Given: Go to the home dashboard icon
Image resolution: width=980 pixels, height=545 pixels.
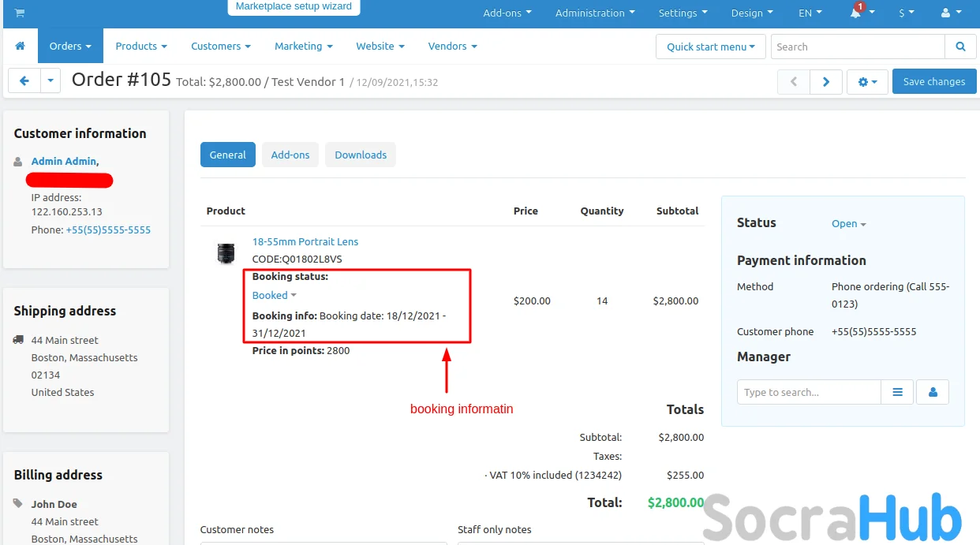Looking at the screenshot, I should [x=21, y=47].
